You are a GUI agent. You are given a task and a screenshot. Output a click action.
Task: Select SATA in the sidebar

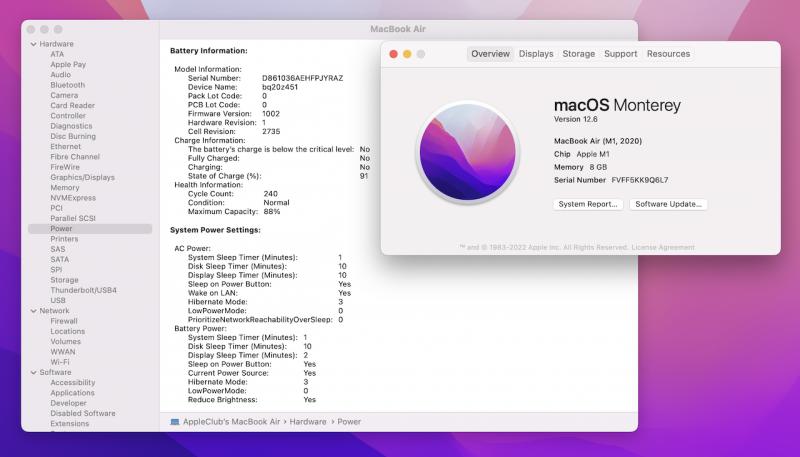(59, 259)
